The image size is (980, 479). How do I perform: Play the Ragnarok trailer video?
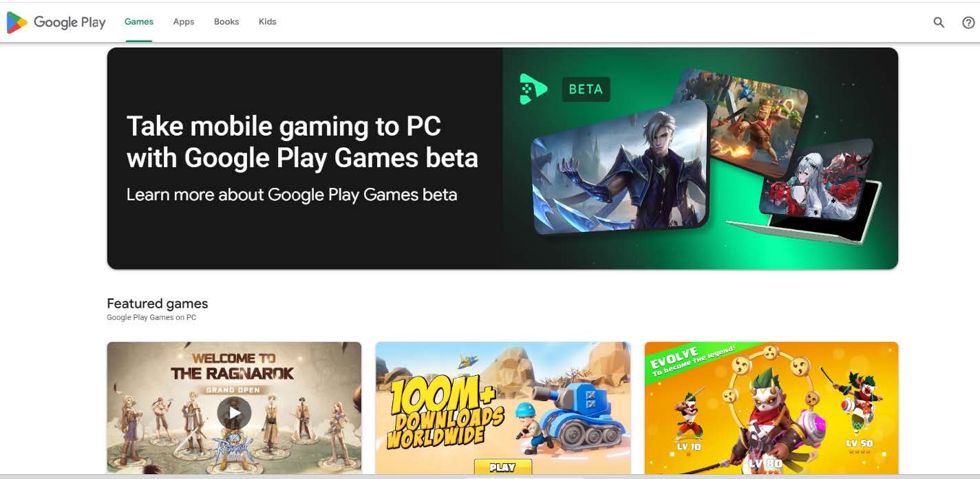click(234, 412)
